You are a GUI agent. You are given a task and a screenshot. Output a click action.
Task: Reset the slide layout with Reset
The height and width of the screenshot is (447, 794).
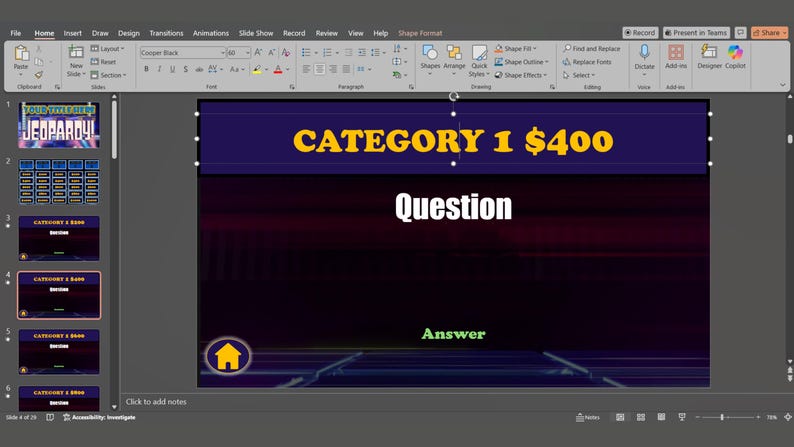coord(103,62)
